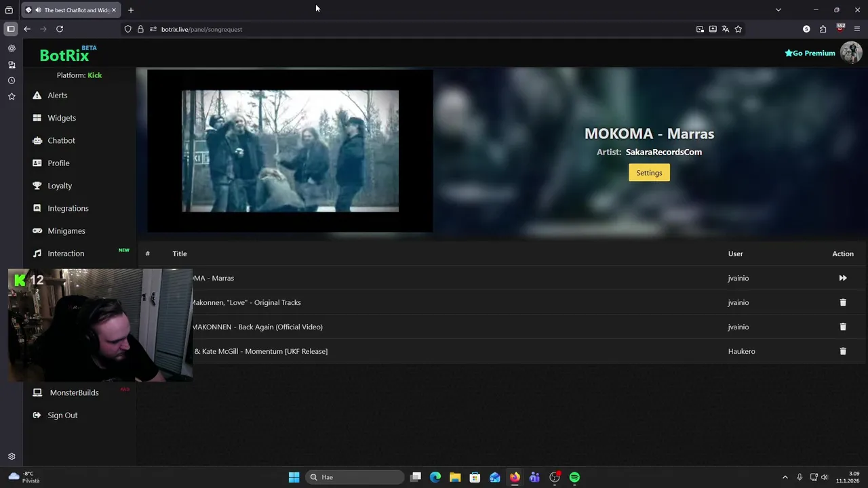This screenshot has width=868, height=488.
Task: Bookmark this page with the star icon
Action: (x=738, y=29)
